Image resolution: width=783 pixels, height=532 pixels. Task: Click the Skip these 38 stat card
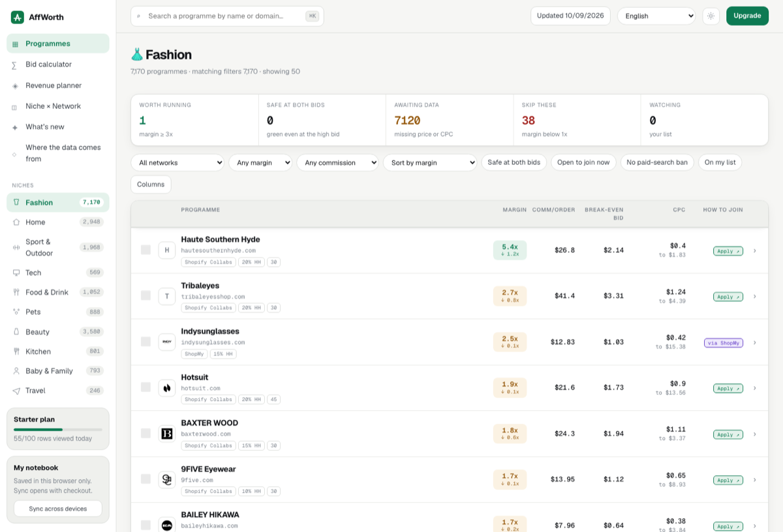(577, 120)
